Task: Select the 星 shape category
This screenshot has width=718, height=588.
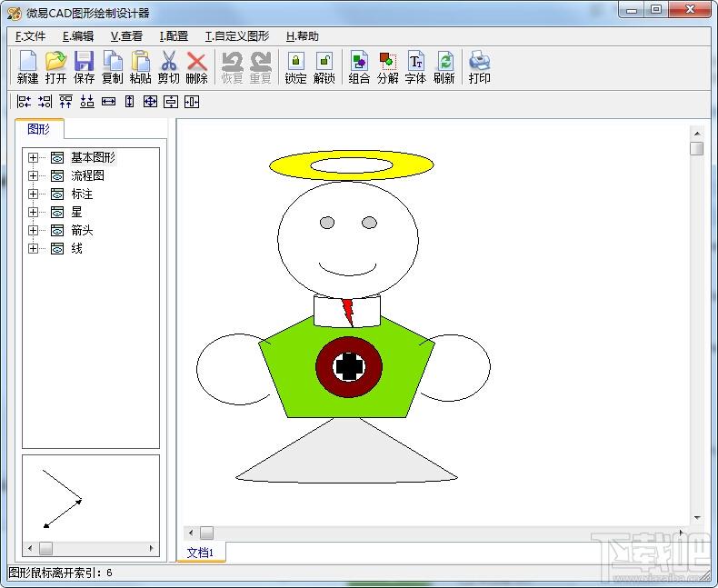Action: [76, 212]
